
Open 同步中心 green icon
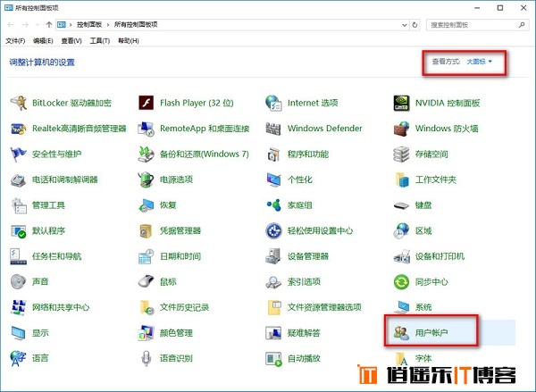(401, 282)
